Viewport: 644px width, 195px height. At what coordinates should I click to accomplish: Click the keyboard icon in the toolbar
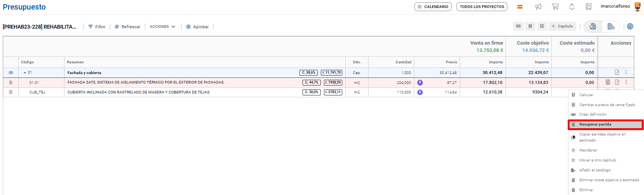click(518, 26)
